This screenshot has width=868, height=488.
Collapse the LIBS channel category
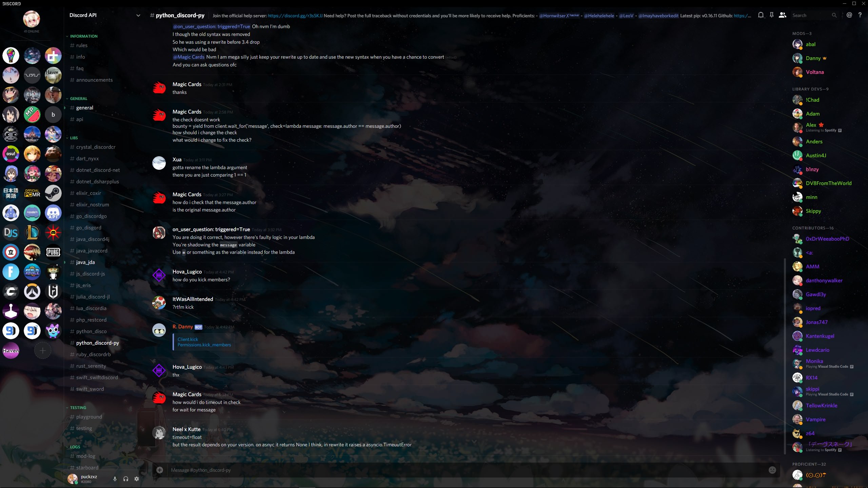[x=74, y=138]
